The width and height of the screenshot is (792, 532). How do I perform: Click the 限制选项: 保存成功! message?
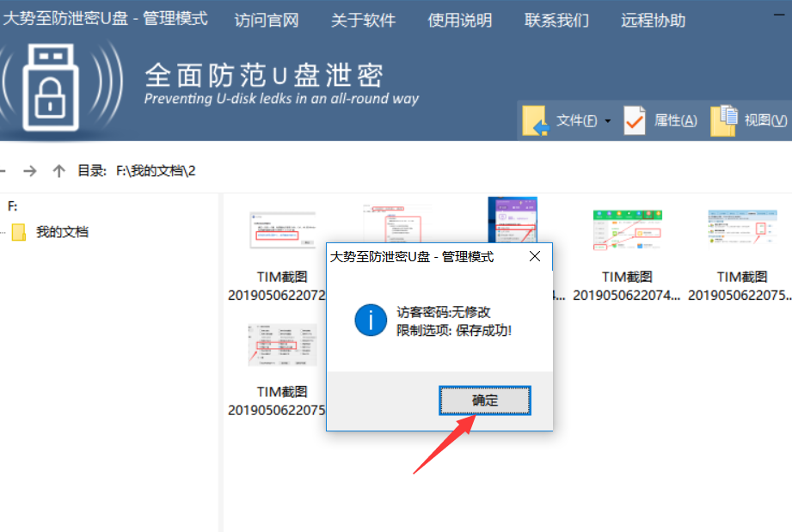coord(454,331)
